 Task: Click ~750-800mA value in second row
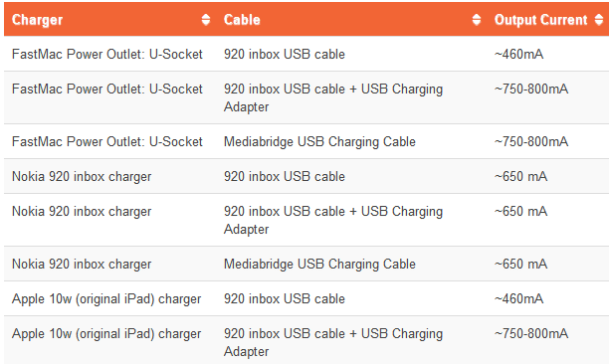531,90
